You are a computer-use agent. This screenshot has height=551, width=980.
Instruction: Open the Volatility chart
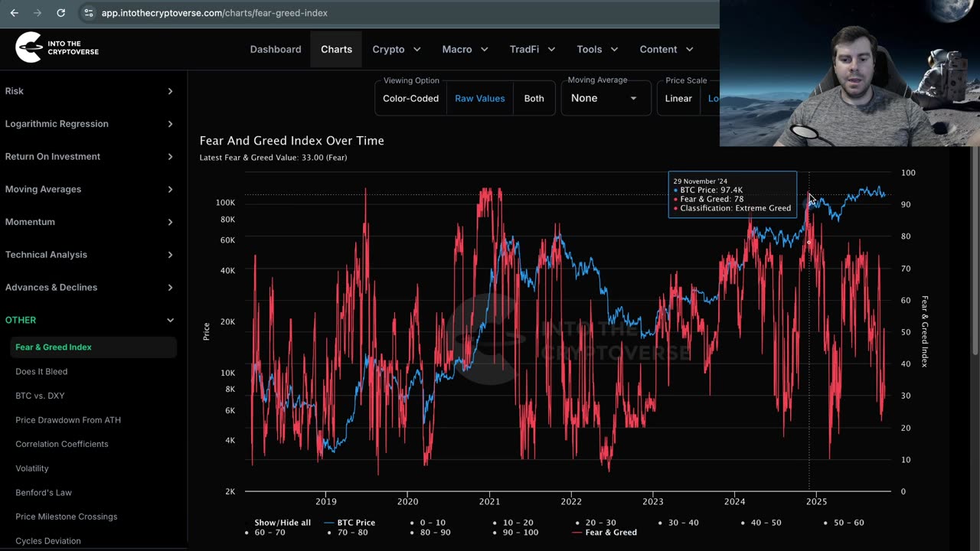(32, 468)
